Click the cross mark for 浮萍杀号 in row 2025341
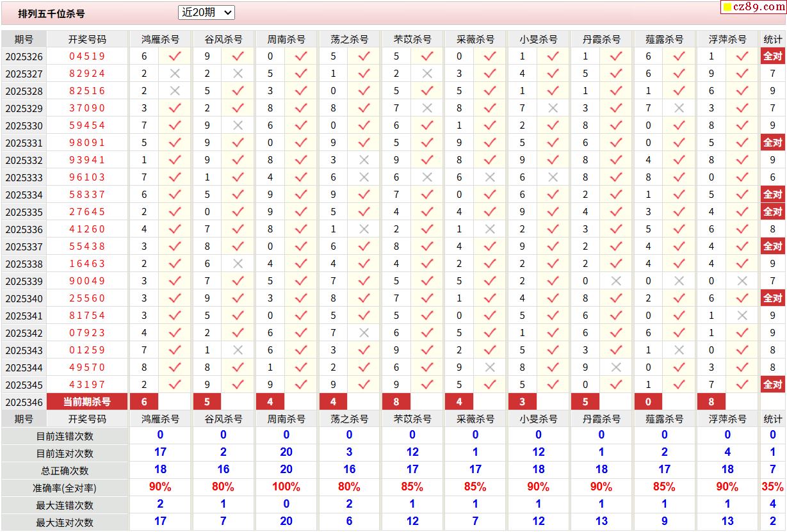This screenshot has height=532, width=787. (x=742, y=316)
